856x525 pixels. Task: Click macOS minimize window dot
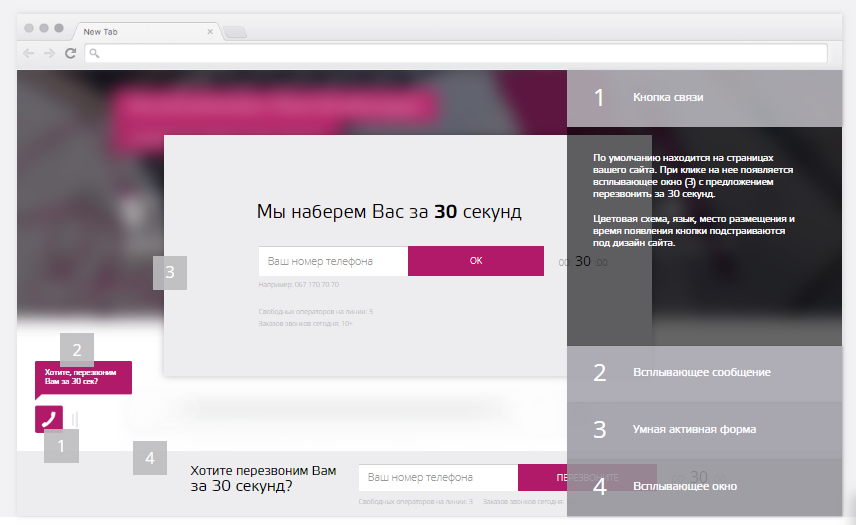[44, 28]
